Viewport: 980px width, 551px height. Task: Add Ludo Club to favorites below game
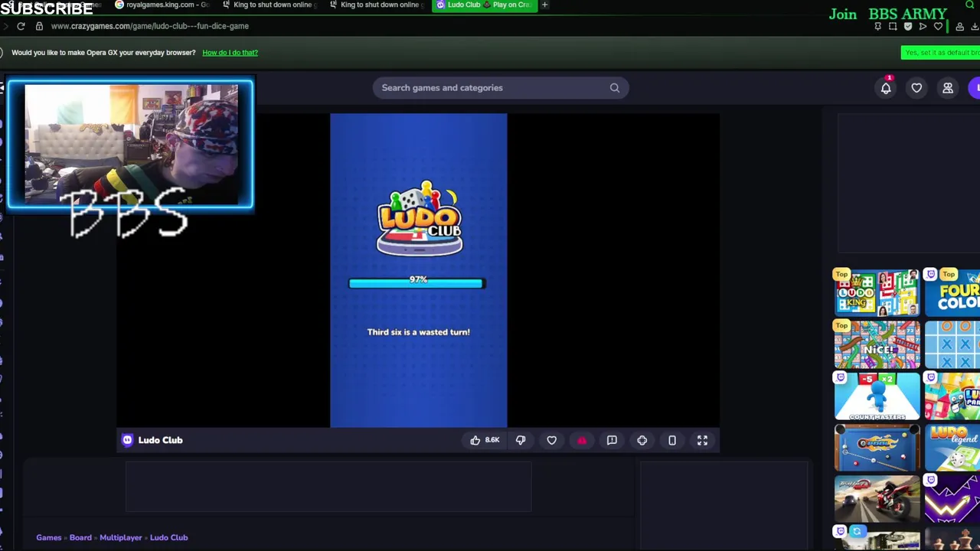(x=551, y=440)
